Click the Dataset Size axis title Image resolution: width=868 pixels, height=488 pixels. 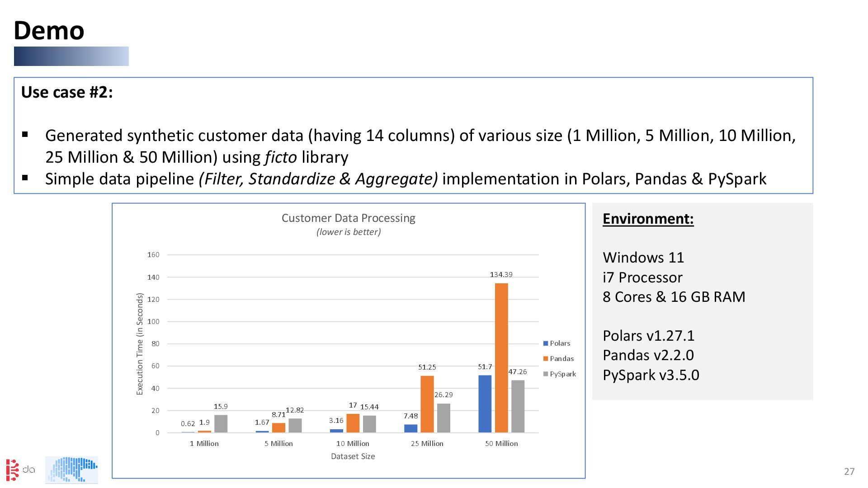[353, 456]
